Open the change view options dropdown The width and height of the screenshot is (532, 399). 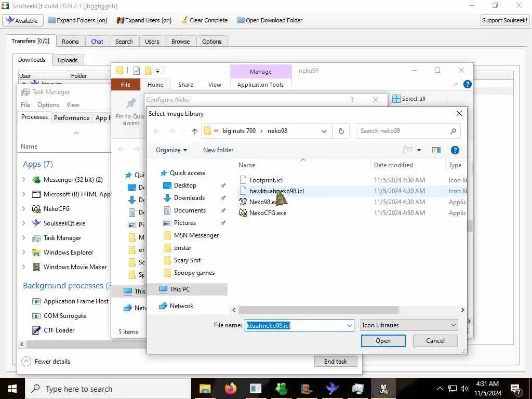(419, 150)
